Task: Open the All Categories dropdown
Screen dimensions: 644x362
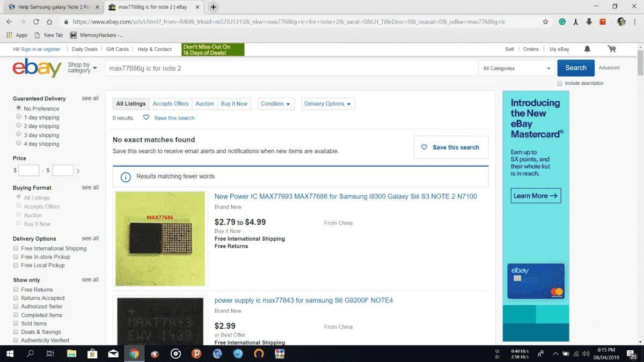Action: coord(516,68)
